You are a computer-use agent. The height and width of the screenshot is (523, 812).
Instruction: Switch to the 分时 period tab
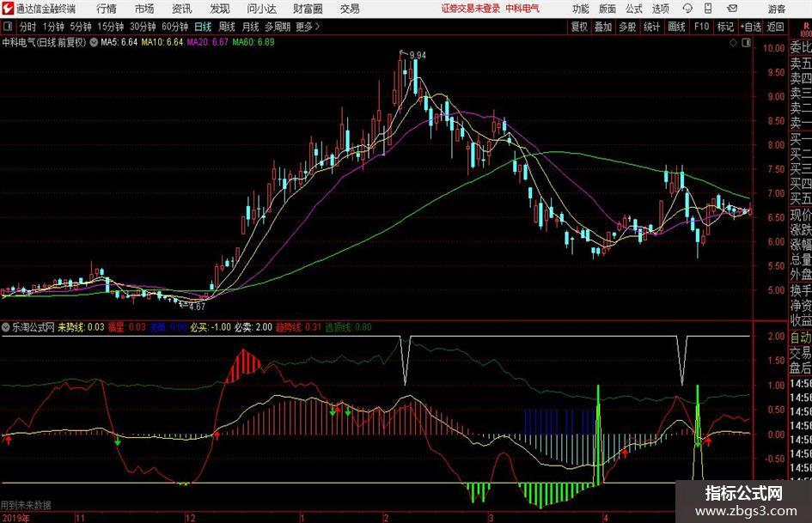click(x=27, y=27)
